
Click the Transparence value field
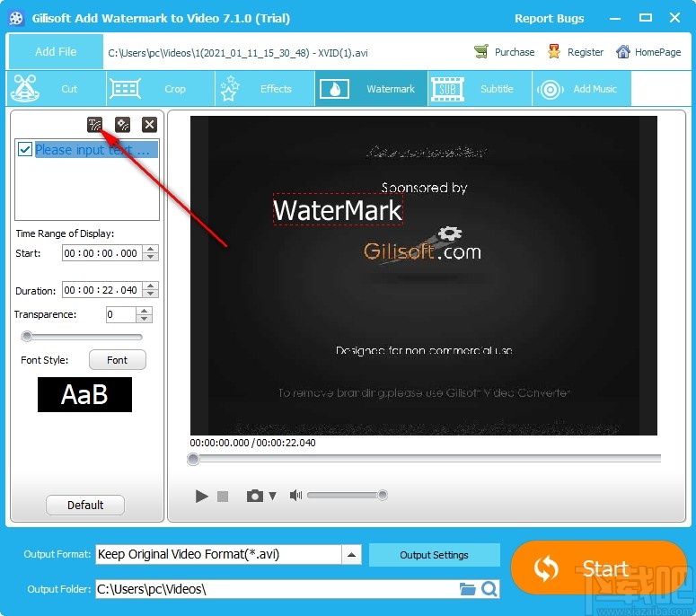click(120, 314)
